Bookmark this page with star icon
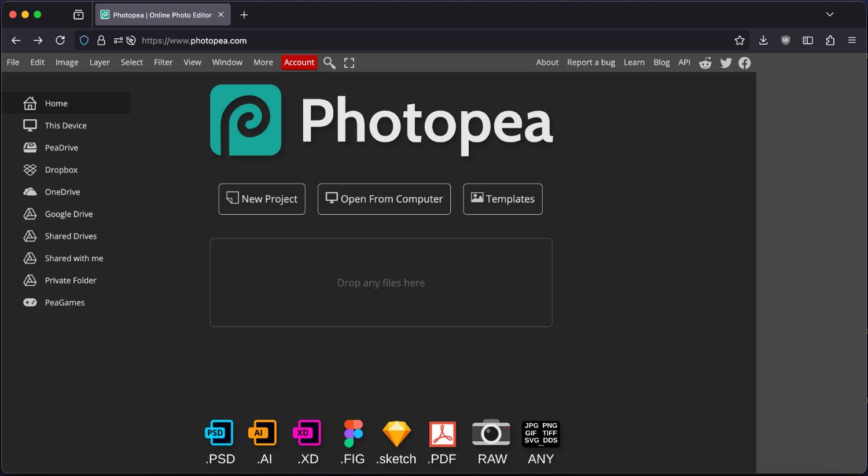The height and width of the screenshot is (476, 868). [x=740, y=41]
